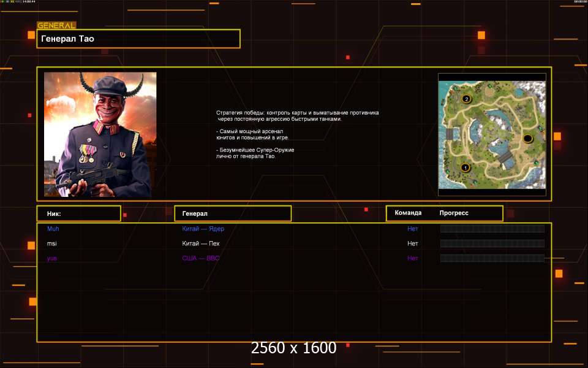Click the 'Китай — Ядер' general entry

click(x=203, y=229)
